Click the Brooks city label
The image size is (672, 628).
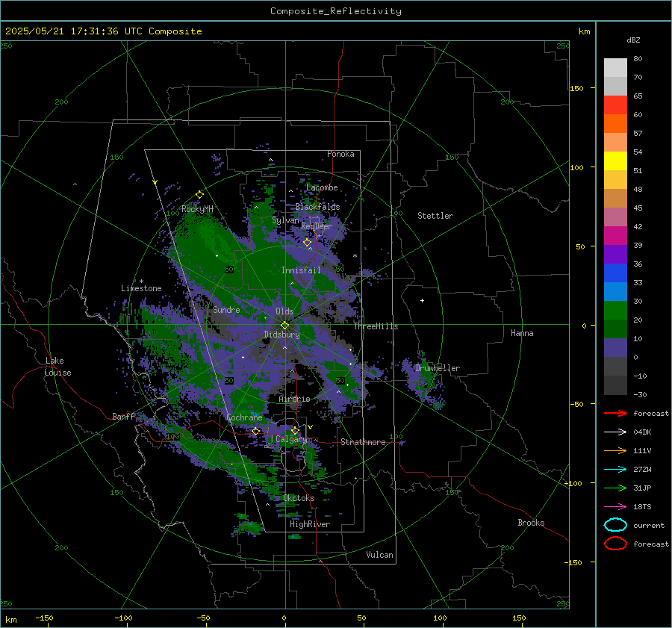tap(531, 523)
